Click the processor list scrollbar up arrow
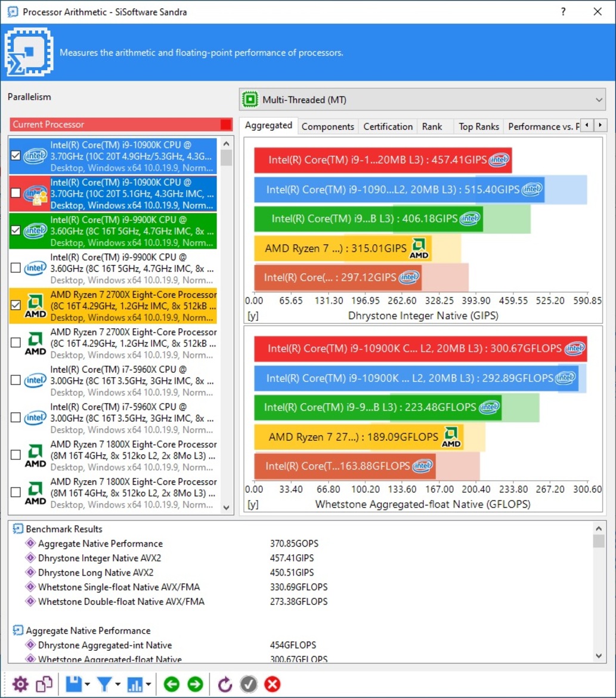The width and height of the screenshot is (616, 698). click(x=226, y=144)
